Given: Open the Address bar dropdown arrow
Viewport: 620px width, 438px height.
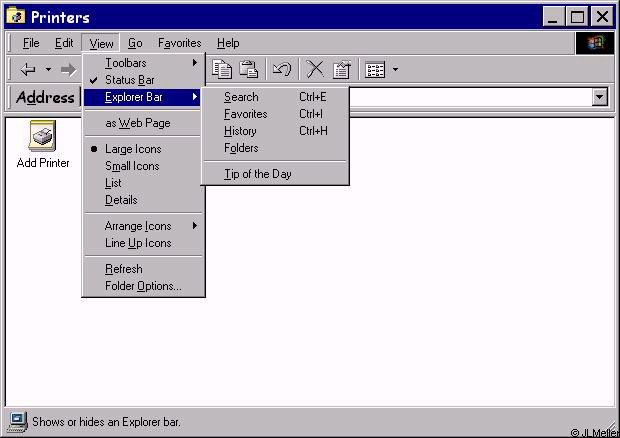Looking at the screenshot, I should tap(599, 97).
